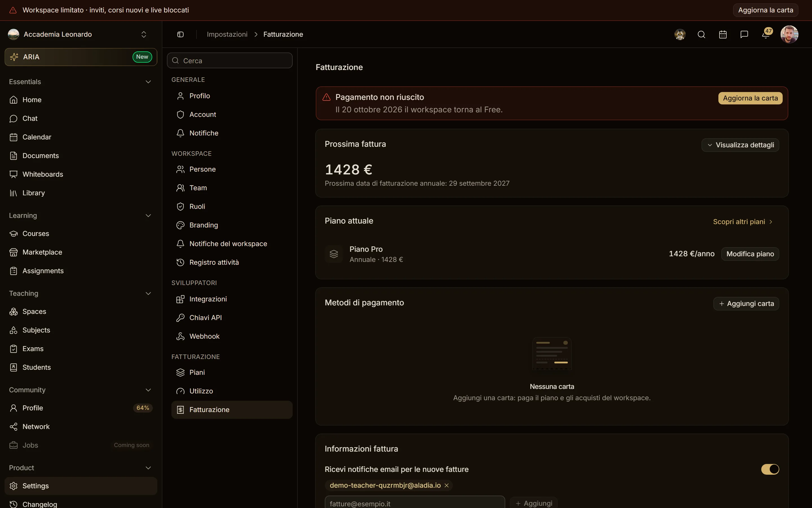Open notifications bell with 47 badge
Viewport: 812px width, 508px height.
point(766,34)
